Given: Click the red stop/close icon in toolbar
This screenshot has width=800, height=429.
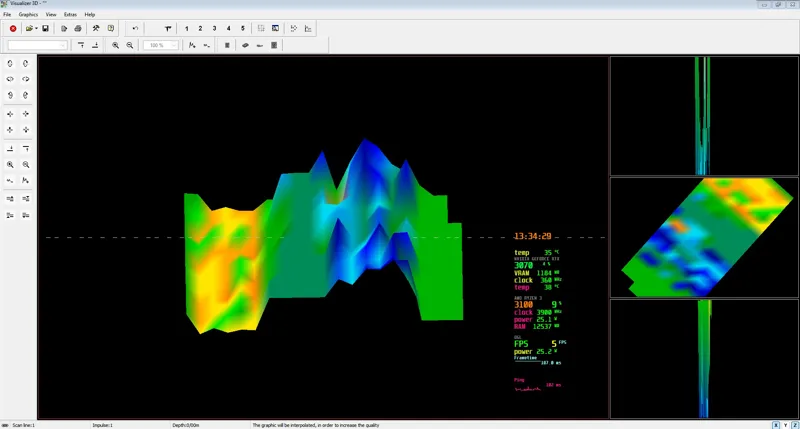Looking at the screenshot, I should [x=13, y=29].
